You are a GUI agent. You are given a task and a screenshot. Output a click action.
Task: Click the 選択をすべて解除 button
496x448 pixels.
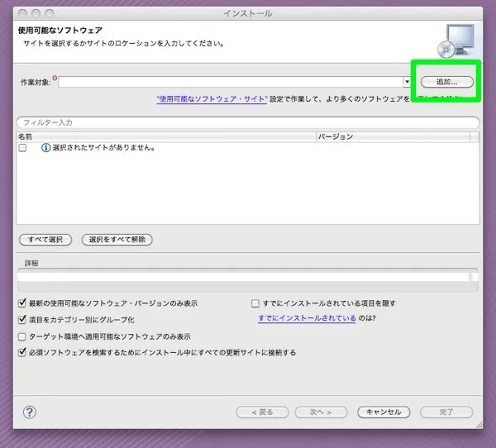coord(117,240)
